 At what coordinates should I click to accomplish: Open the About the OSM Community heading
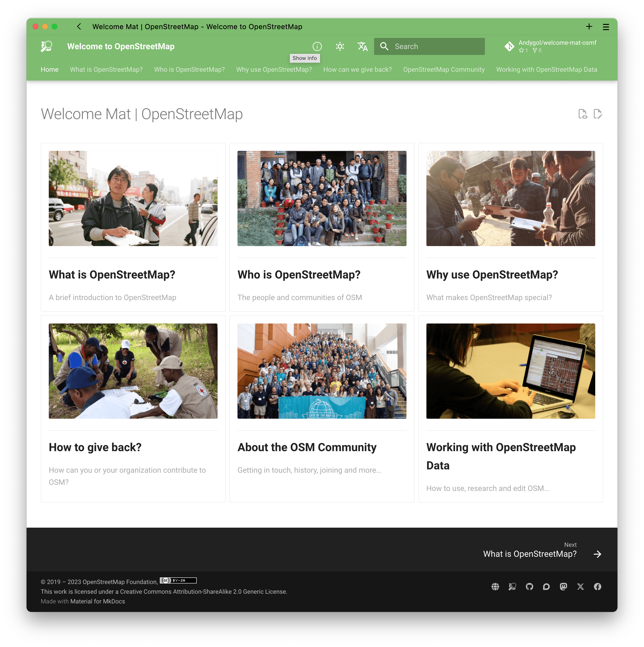[307, 447]
